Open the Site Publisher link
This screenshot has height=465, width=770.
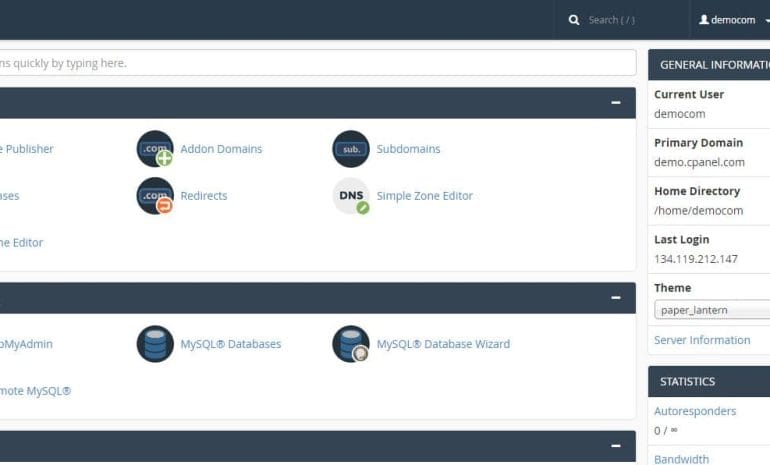26,149
